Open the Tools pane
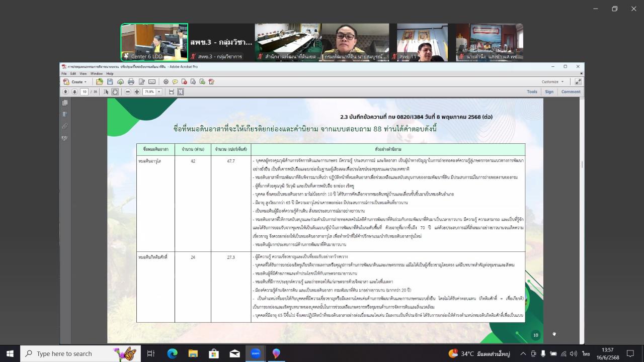 (x=532, y=92)
